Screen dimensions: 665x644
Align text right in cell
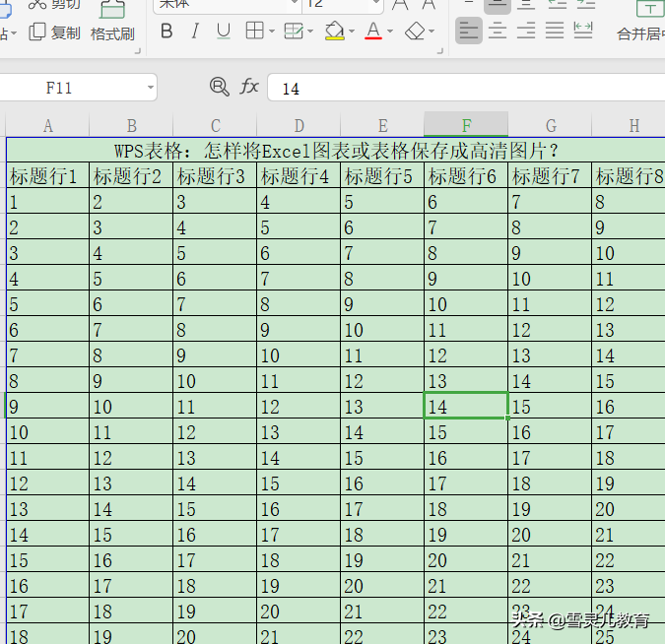pyautogui.click(x=526, y=31)
